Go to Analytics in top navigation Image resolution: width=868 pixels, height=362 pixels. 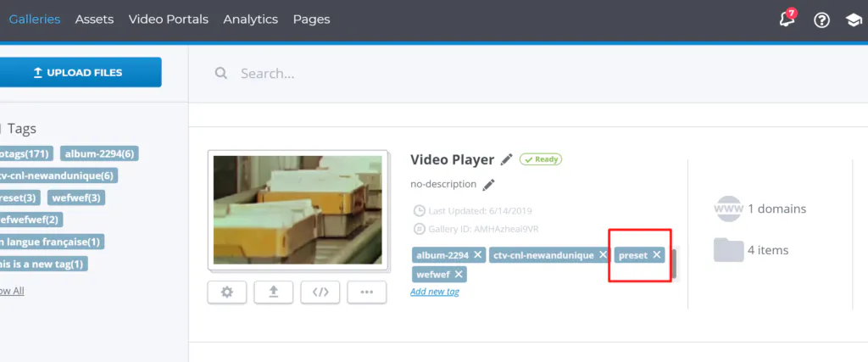[x=251, y=19]
